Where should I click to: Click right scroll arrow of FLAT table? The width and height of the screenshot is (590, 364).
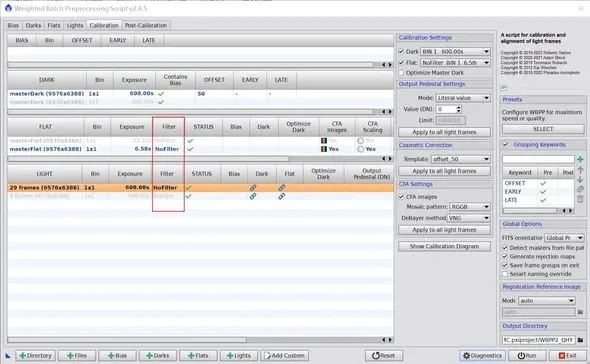pyautogui.click(x=390, y=158)
